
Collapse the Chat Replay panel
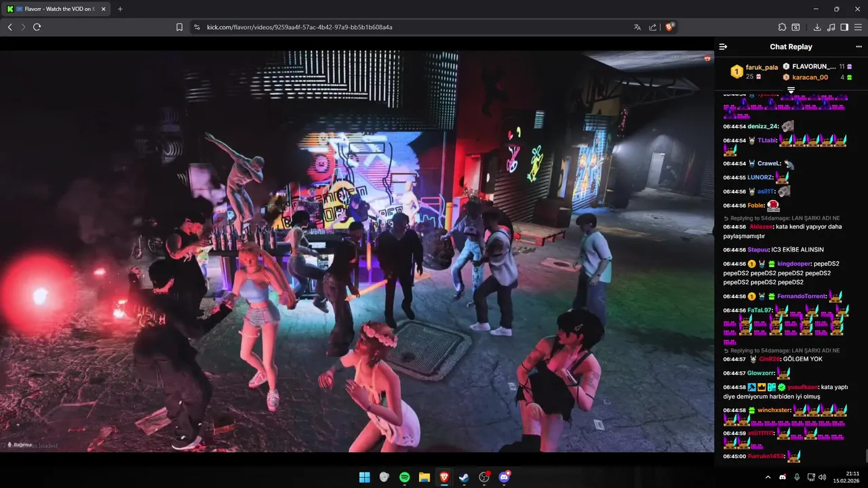tap(723, 47)
